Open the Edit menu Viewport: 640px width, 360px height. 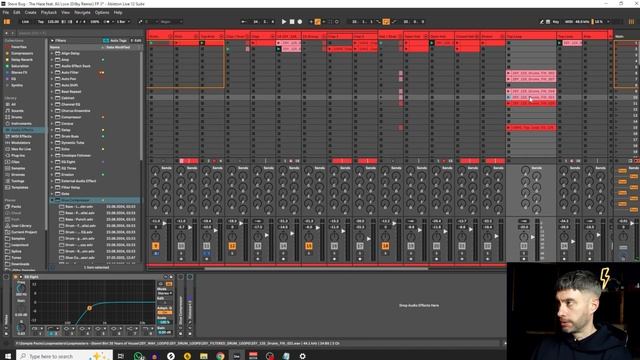pos(17,13)
